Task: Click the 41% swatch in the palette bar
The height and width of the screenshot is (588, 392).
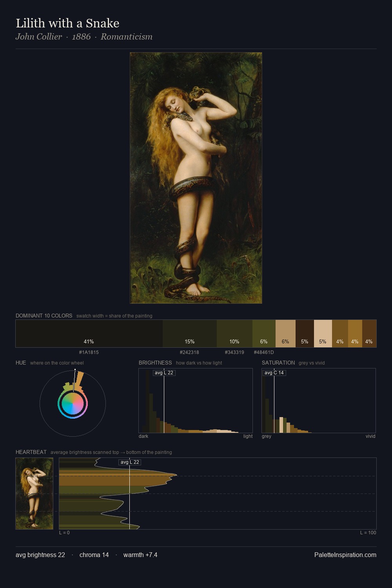Action: click(x=89, y=334)
